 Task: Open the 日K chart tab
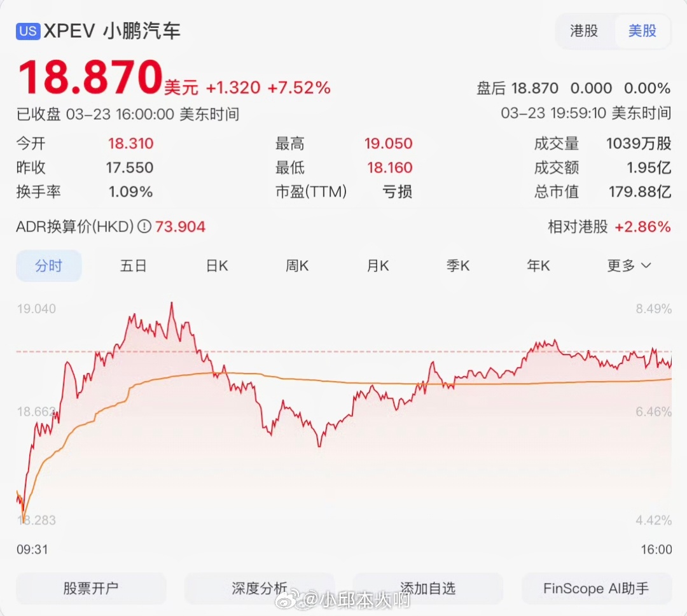coord(217,266)
